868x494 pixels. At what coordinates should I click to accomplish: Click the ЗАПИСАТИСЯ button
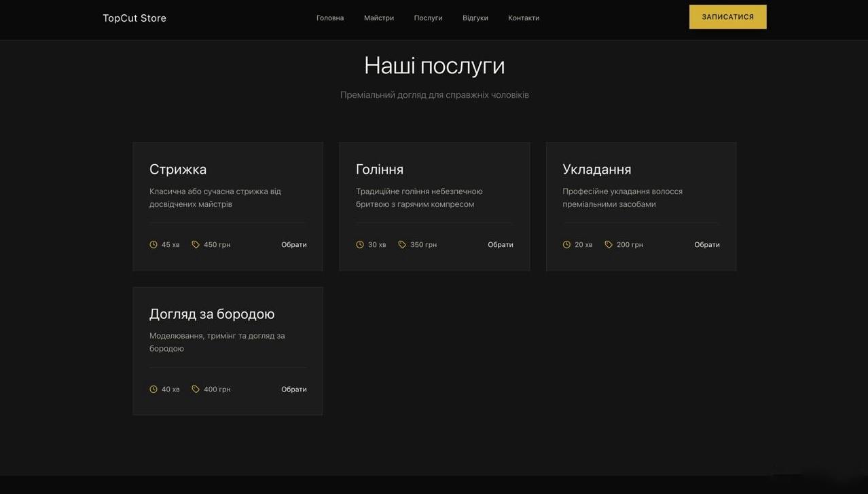point(727,17)
